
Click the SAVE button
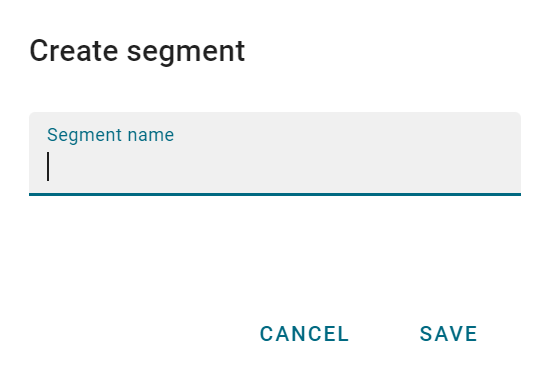[448, 334]
